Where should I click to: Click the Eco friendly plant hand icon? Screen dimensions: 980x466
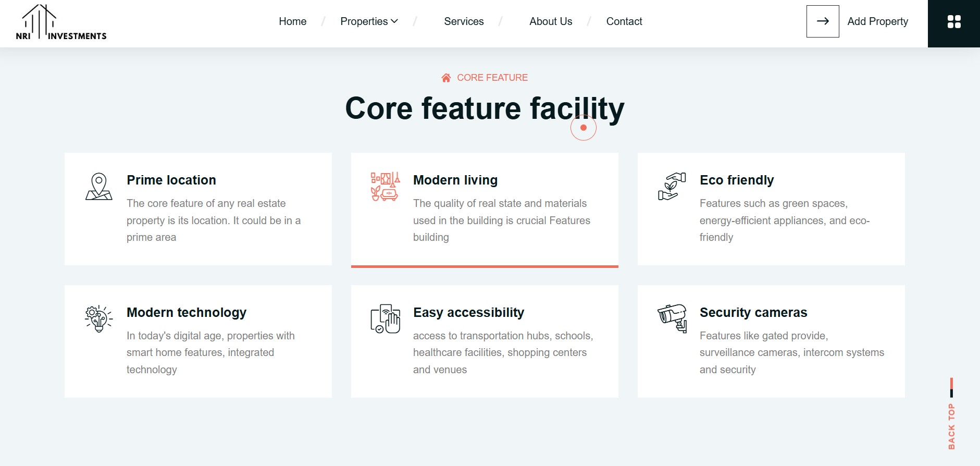click(x=672, y=187)
